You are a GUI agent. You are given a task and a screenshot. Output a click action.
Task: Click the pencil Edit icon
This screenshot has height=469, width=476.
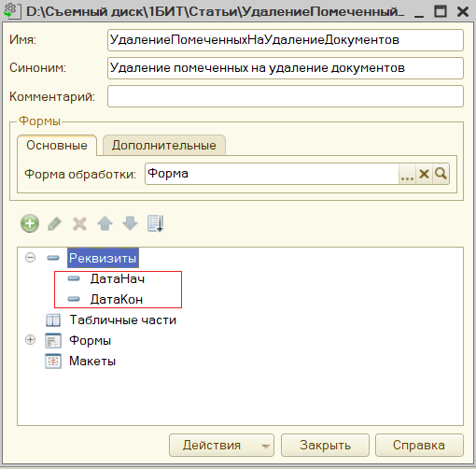tap(54, 223)
